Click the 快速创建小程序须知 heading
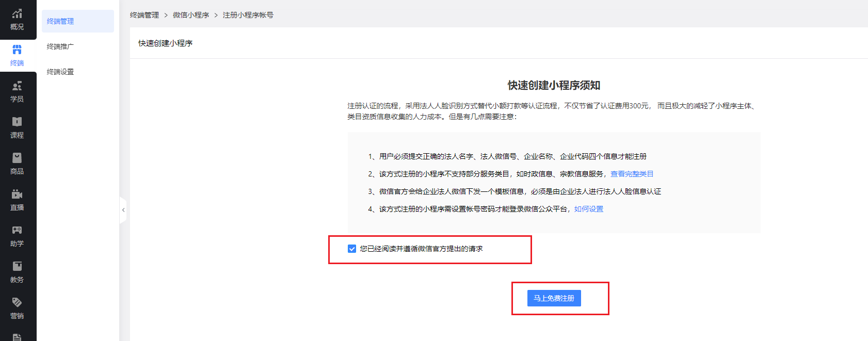The height and width of the screenshot is (341, 868). (554, 85)
